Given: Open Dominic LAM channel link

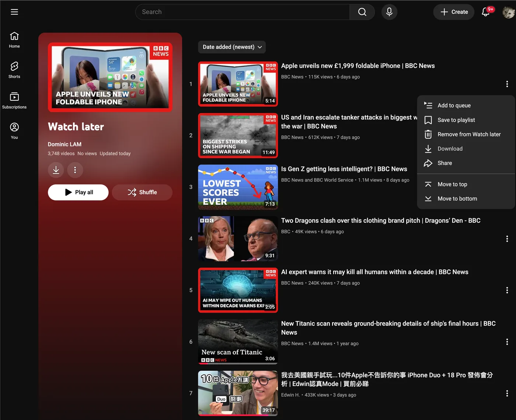Looking at the screenshot, I should pyautogui.click(x=64, y=144).
